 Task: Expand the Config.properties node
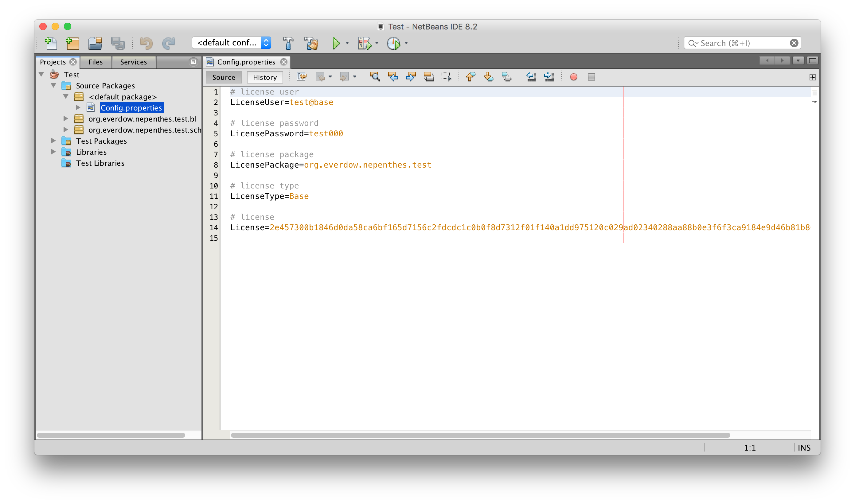pos(78,107)
